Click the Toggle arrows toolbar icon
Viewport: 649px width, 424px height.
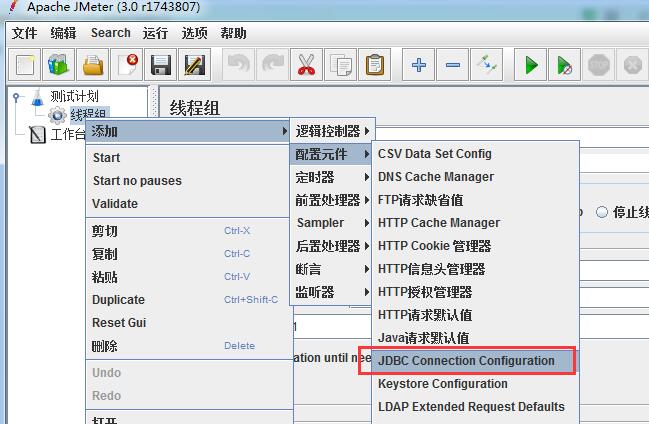point(487,65)
